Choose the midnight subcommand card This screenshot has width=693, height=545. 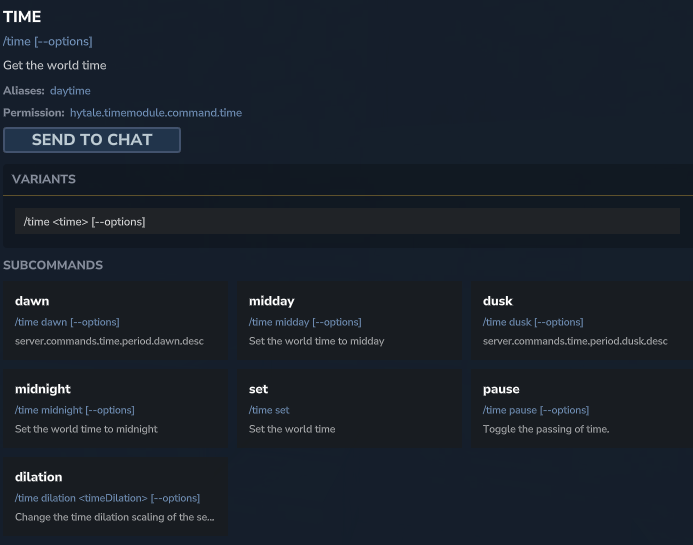(x=116, y=409)
